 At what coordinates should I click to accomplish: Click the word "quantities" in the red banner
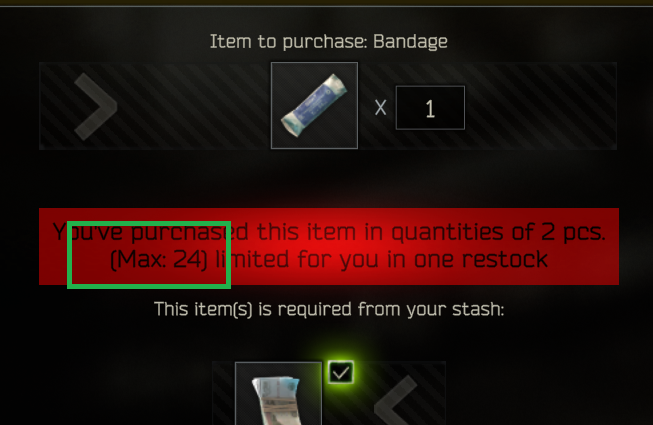[447, 233]
